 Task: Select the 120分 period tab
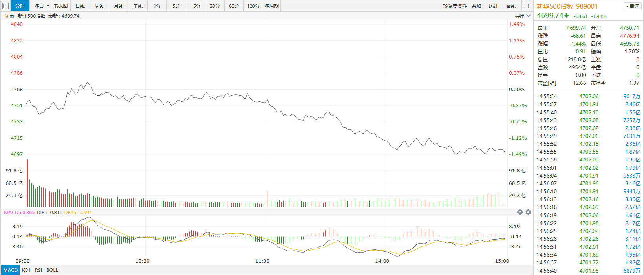point(253,6)
